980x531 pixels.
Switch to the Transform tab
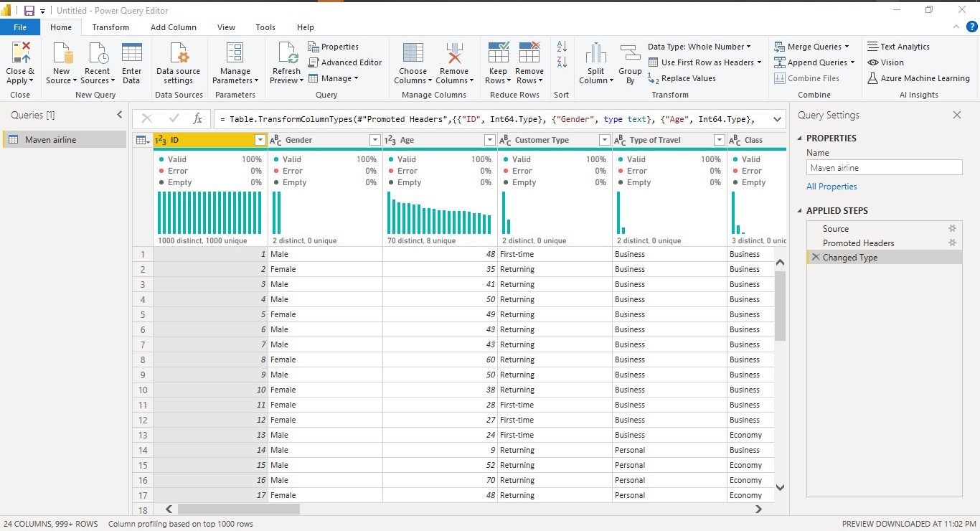(x=110, y=27)
